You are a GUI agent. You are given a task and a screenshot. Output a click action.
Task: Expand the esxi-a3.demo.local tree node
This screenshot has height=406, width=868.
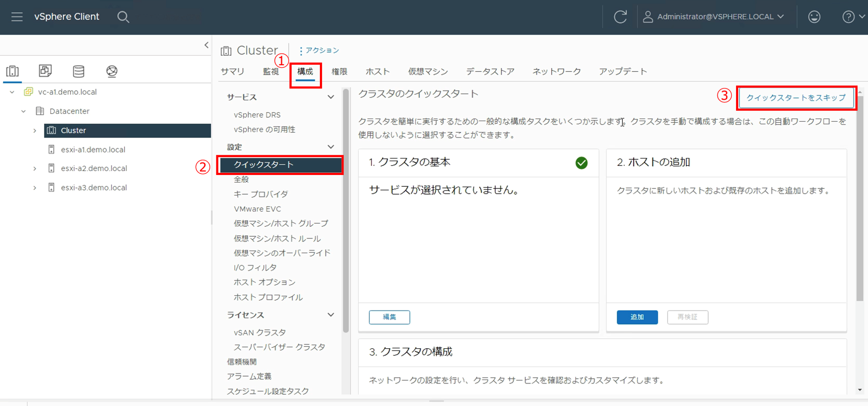[35, 188]
